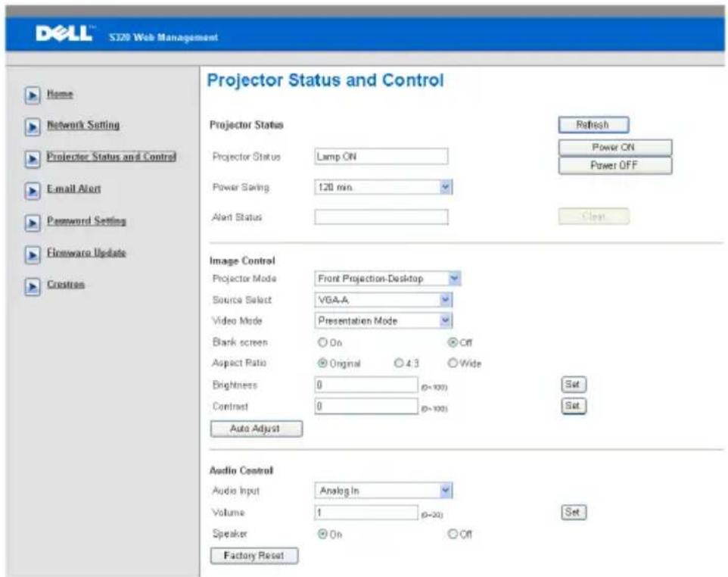Click the Brightness value input field

[x=366, y=385]
